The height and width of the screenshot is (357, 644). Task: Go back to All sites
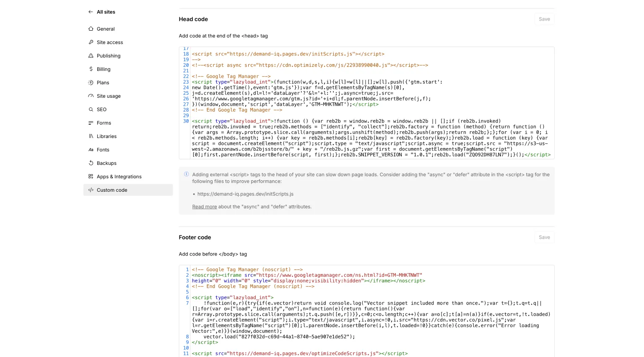(x=106, y=12)
